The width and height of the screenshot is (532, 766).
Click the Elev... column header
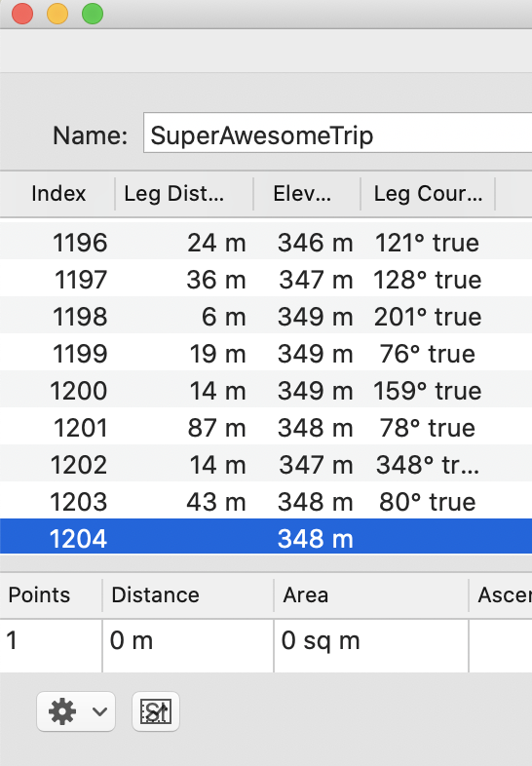307,194
